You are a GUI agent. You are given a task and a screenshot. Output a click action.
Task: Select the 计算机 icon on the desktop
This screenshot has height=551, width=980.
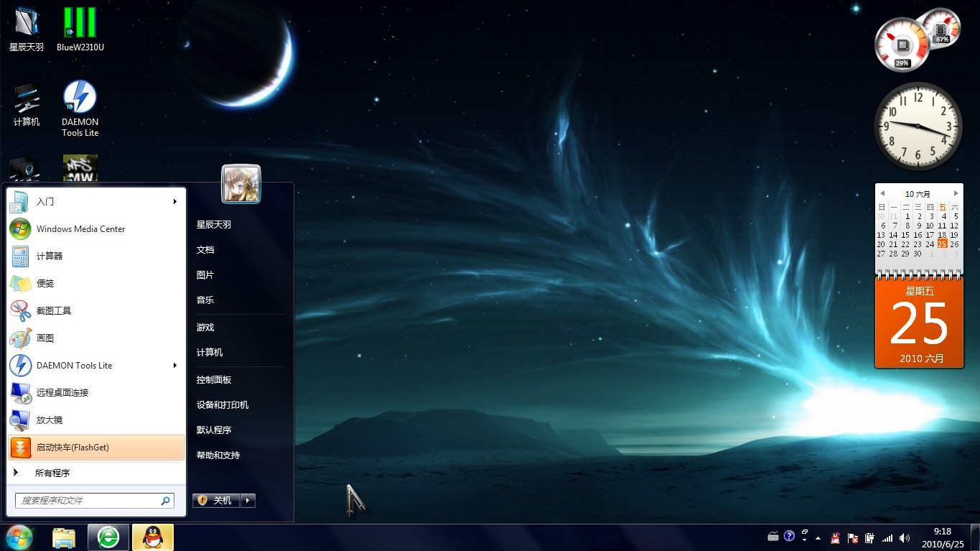pyautogui.click(x=27, y=105)
